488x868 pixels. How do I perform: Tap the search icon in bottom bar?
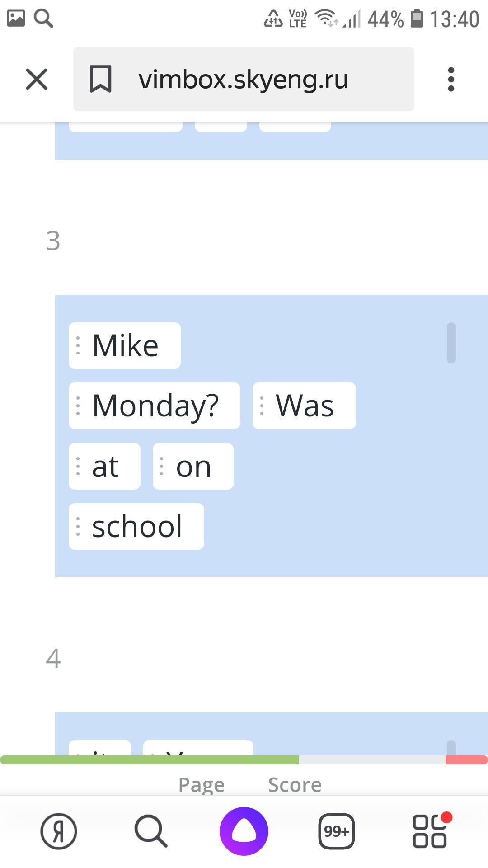click(x=151, y=831)
